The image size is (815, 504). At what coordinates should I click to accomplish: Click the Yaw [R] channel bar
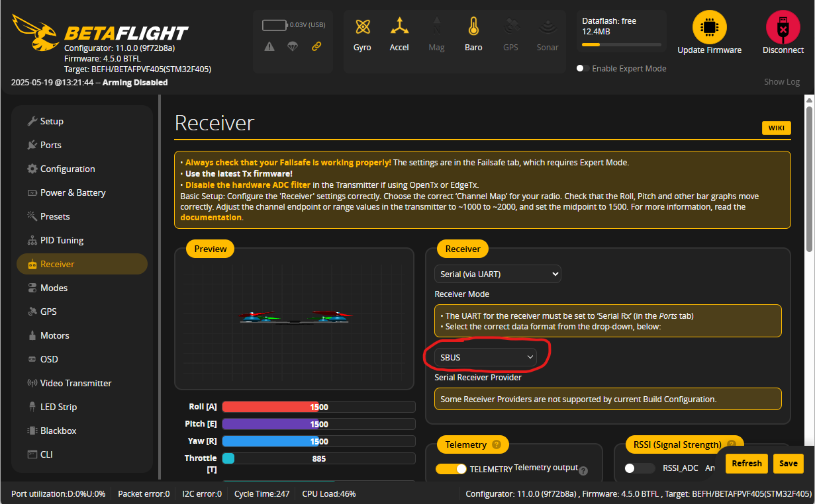[x=318, y=441]
